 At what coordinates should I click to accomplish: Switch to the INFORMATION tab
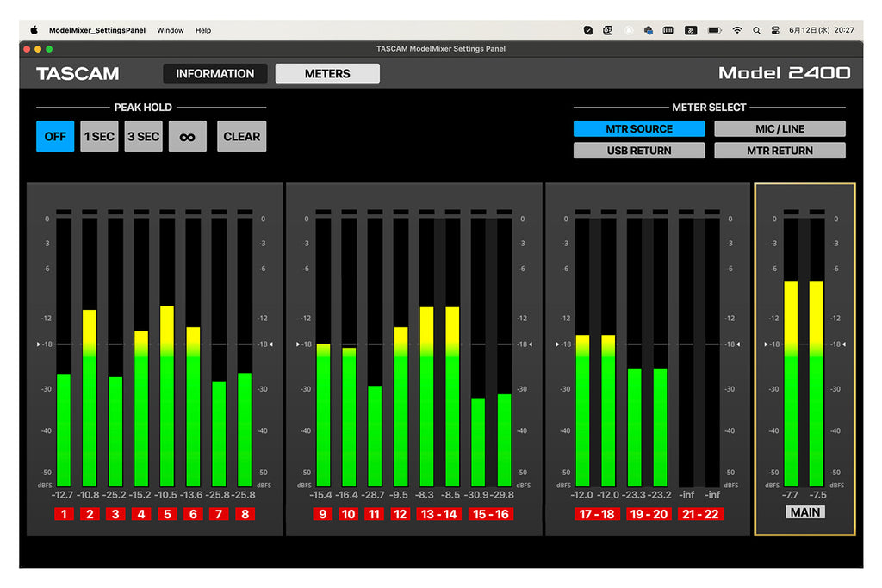coord(214,74)
